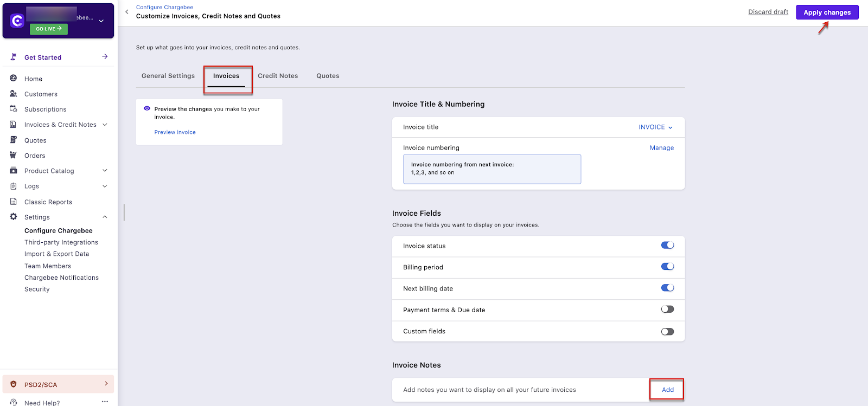This screenshot has width=868, height=406.
Task: Click the Preview invoice link
Action: point(175,132)
